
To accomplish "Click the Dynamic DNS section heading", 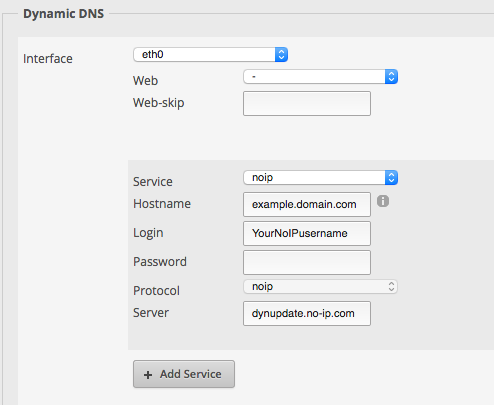I will coord(63,14).
